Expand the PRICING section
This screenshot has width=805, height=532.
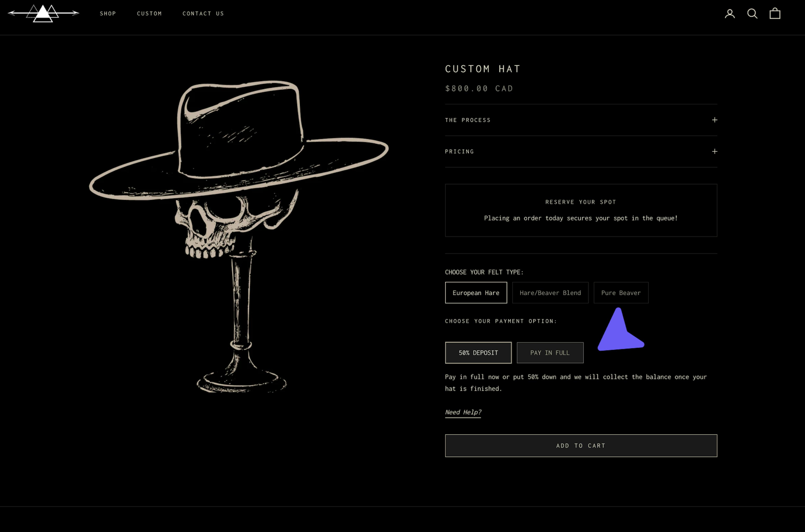580,151
